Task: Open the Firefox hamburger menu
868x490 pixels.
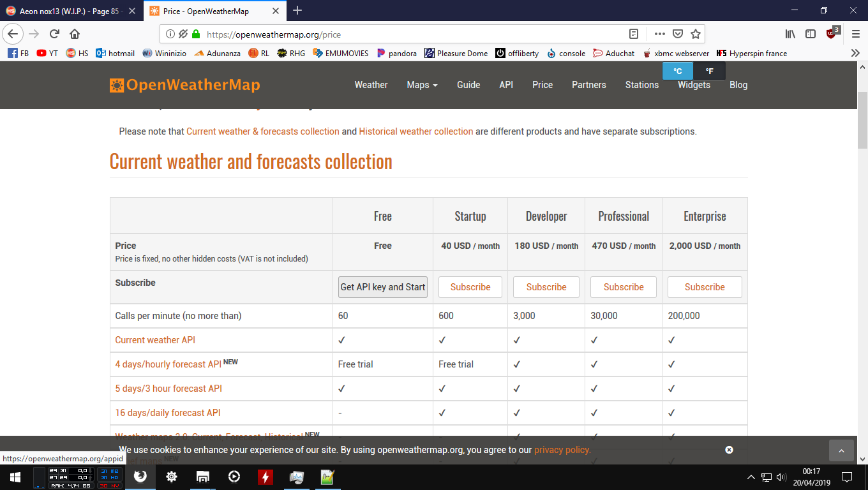Action: pos(856,34)
